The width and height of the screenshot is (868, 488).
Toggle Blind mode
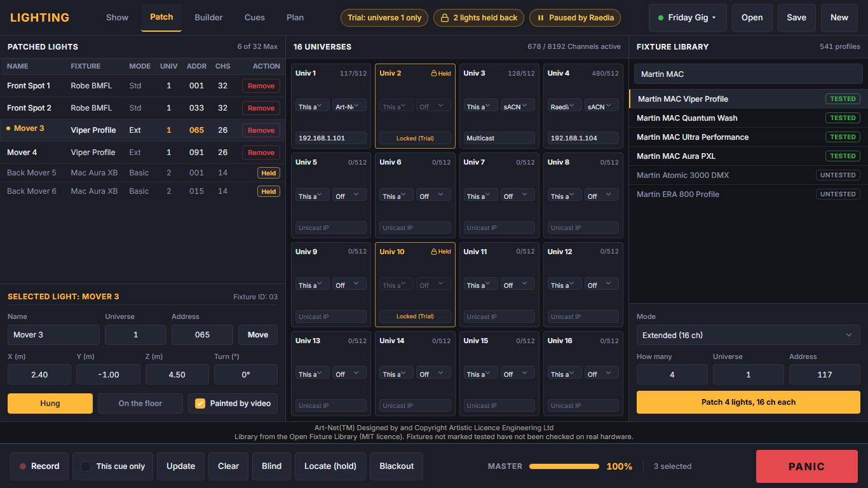click(x=271, y=466)
